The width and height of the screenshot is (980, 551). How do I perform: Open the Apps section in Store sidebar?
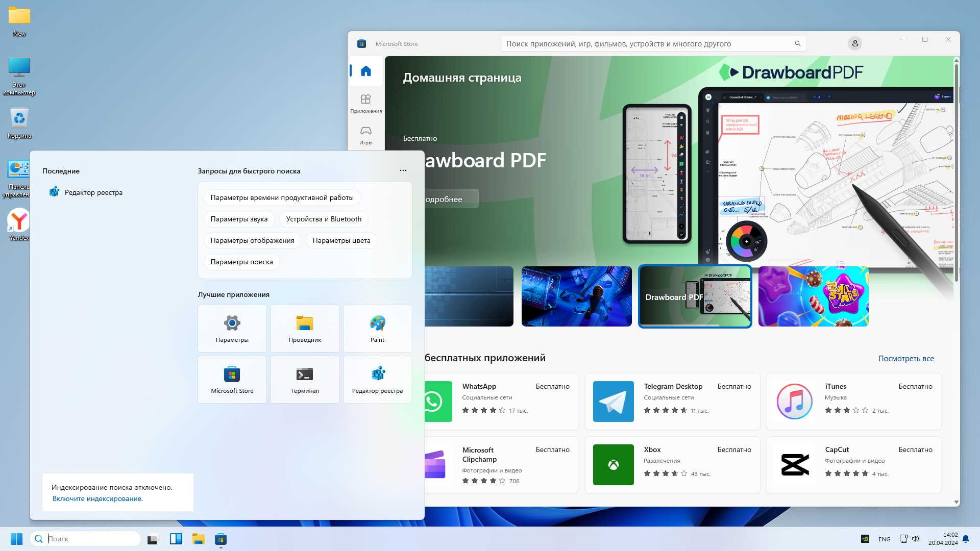click(x=365, y=103)
